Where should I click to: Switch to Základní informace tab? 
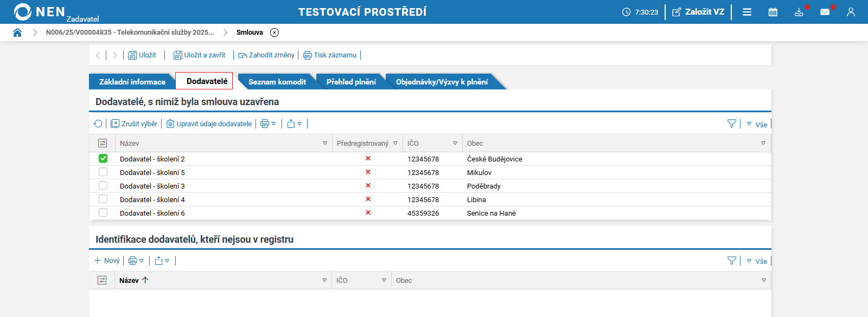pyautogui.click(x=132, y=82)
